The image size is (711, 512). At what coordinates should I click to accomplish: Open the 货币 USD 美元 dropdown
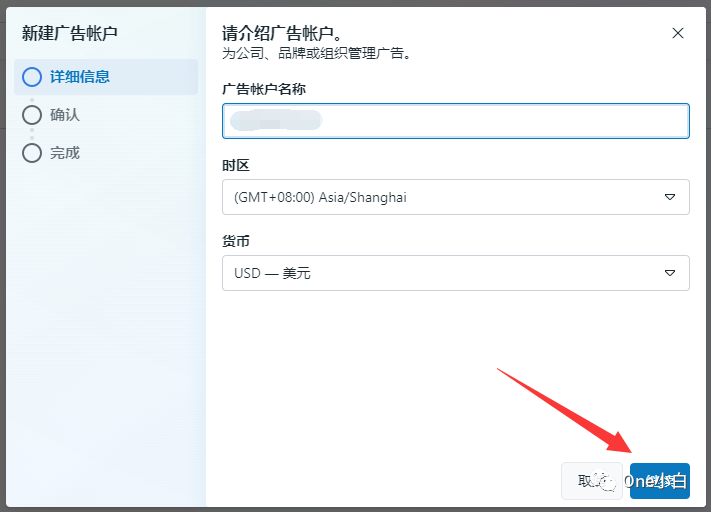click(x=456, y=273)
